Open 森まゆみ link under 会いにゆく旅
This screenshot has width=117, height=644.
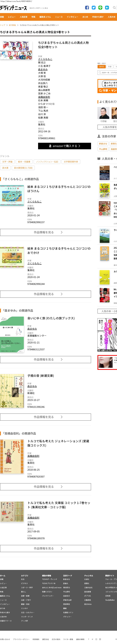[x=32, y=329]
